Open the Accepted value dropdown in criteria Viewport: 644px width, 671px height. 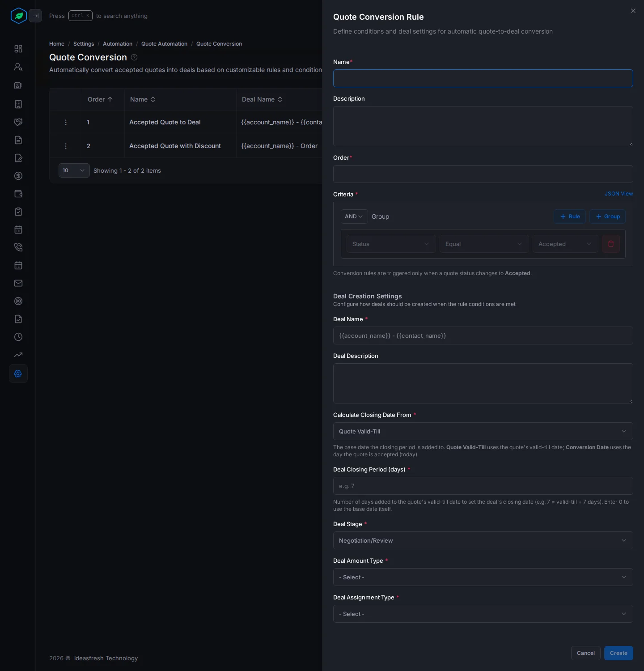tap(565, 244)
